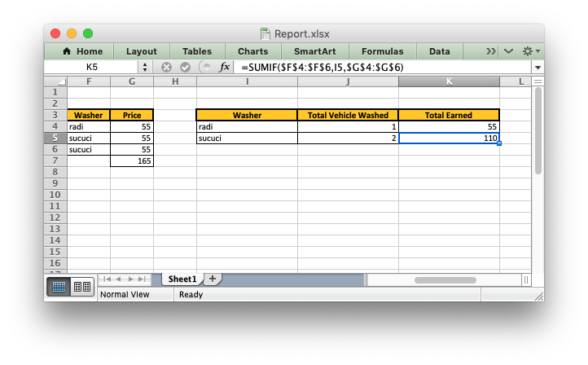Viewport: 588px width, 365px height.
Task: Select column K header
Action: pyautogui.click(x=449, y=81)
